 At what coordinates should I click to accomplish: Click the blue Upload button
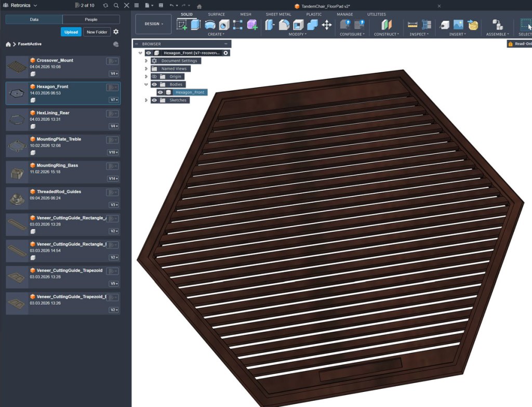(x=71, y=32)
